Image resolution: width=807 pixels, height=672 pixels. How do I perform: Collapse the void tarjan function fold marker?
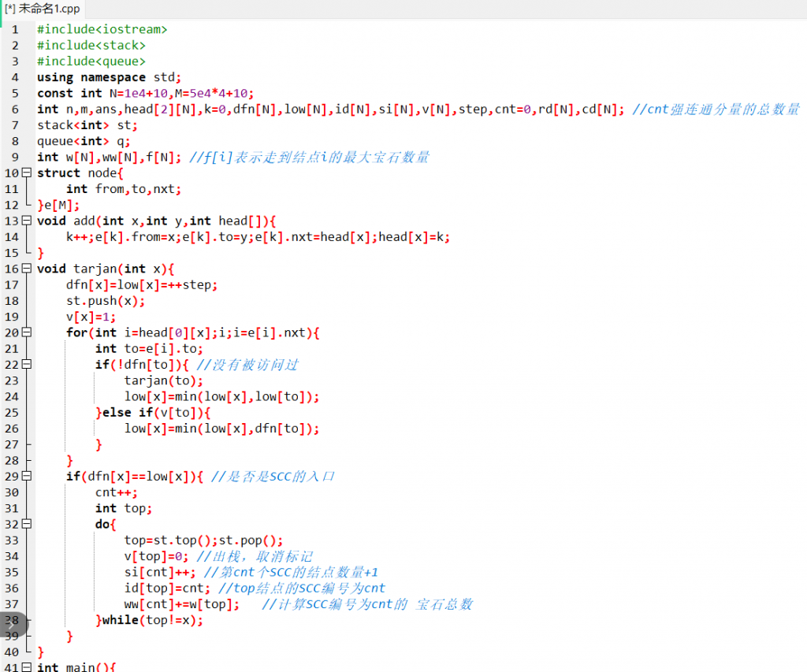pyautogui.click(x=27, y=269)
